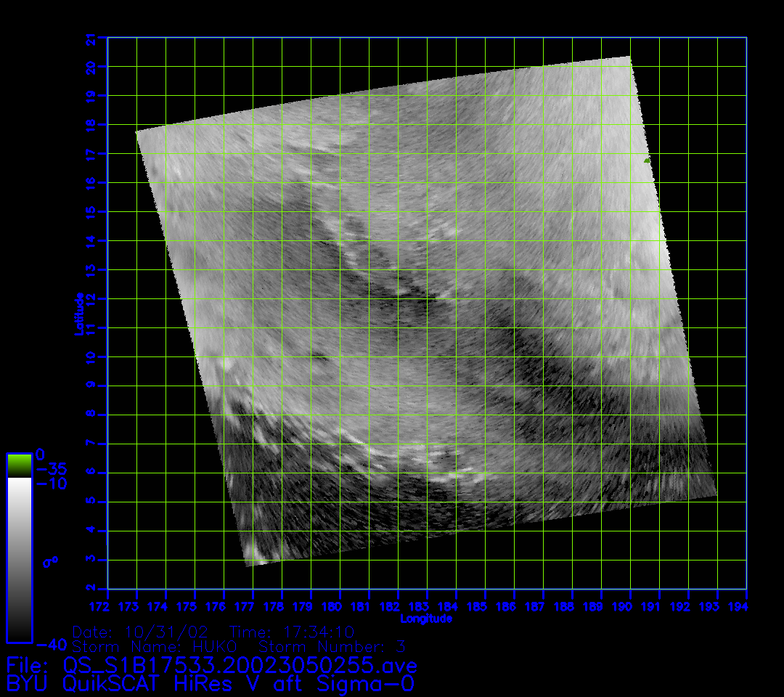The height and width of the screenshot is (697, 784).
Task: Click the longitude tick label 180
Action: point(340,606)
